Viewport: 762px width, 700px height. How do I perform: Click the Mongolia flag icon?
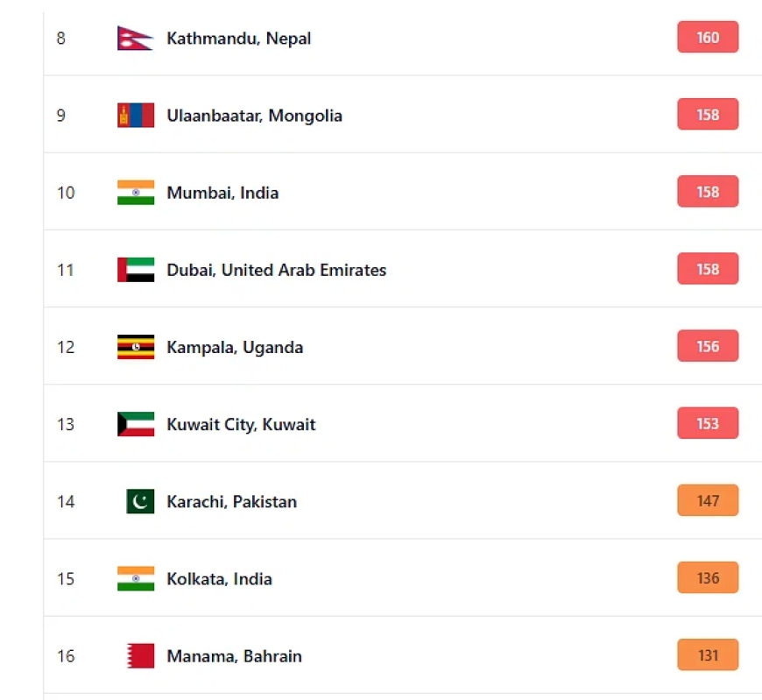click(x=136, y=116)
